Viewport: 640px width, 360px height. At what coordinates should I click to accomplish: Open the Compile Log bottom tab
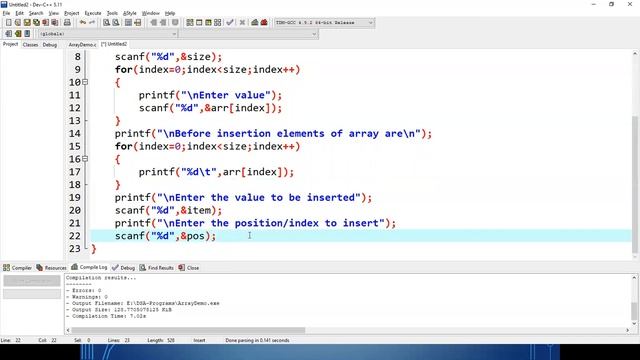(89, 267)
